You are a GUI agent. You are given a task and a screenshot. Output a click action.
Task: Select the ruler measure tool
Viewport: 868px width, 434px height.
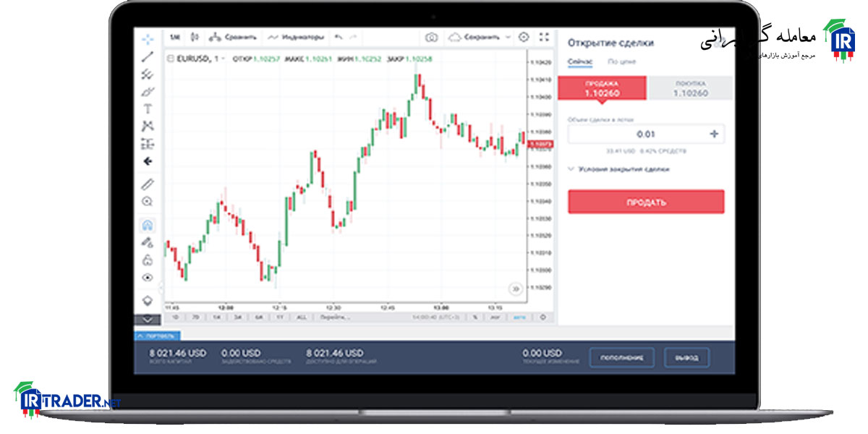coord(148,184)
